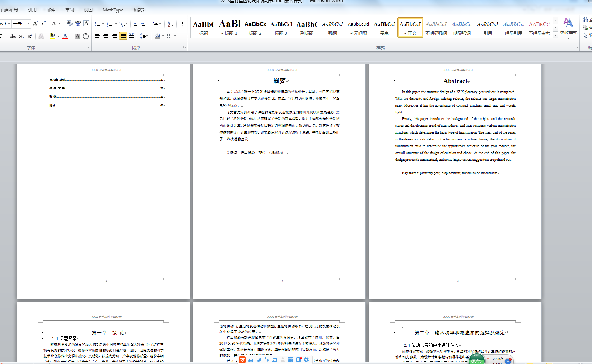Toggle Justify alignment (highlighted)
Screen dimensions: 592x364
(x=123, y=36)
